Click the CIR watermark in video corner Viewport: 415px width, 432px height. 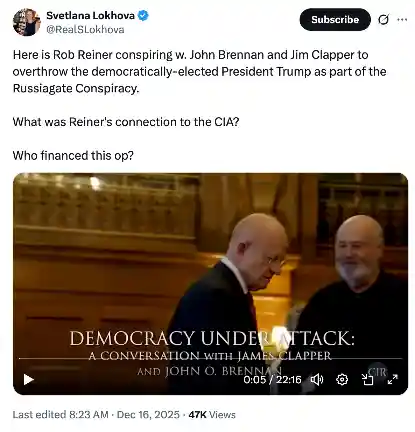tap(377, 372)
